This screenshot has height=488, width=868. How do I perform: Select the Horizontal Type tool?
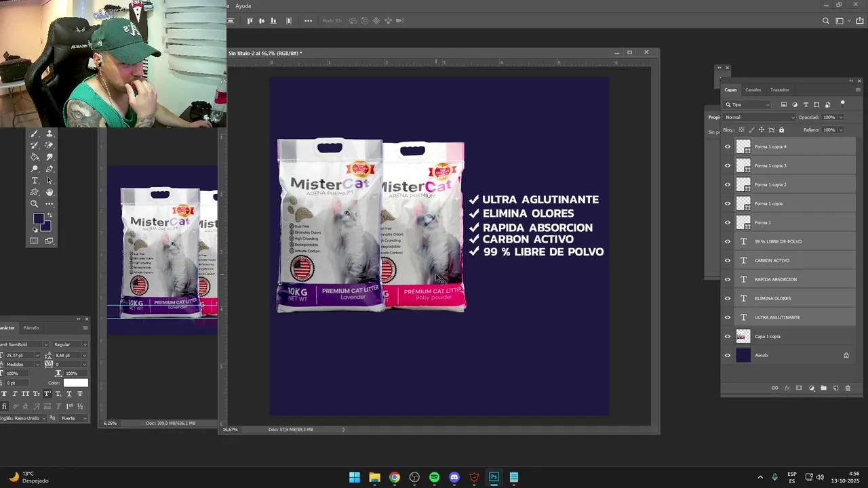point(35,180)
